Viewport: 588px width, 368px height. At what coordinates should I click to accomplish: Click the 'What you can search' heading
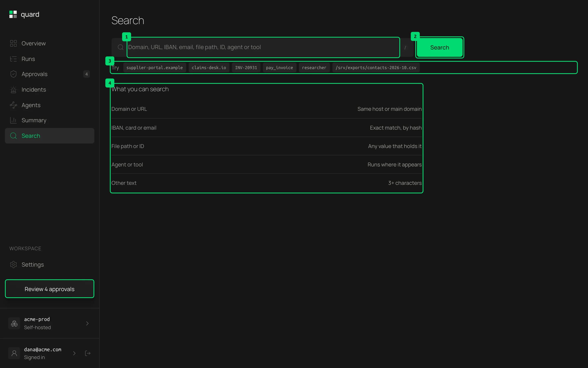140,89
